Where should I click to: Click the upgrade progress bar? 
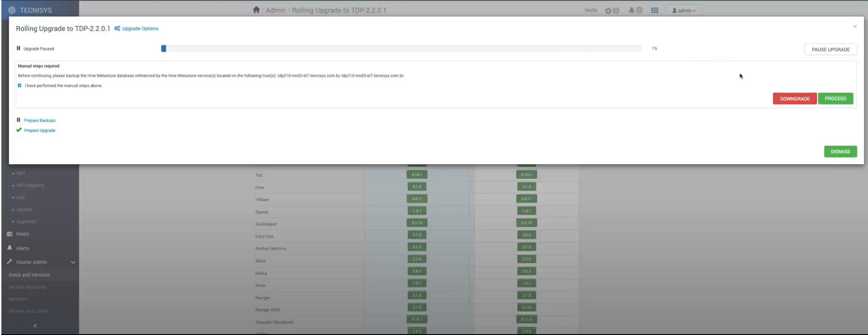tap(401, 48)
